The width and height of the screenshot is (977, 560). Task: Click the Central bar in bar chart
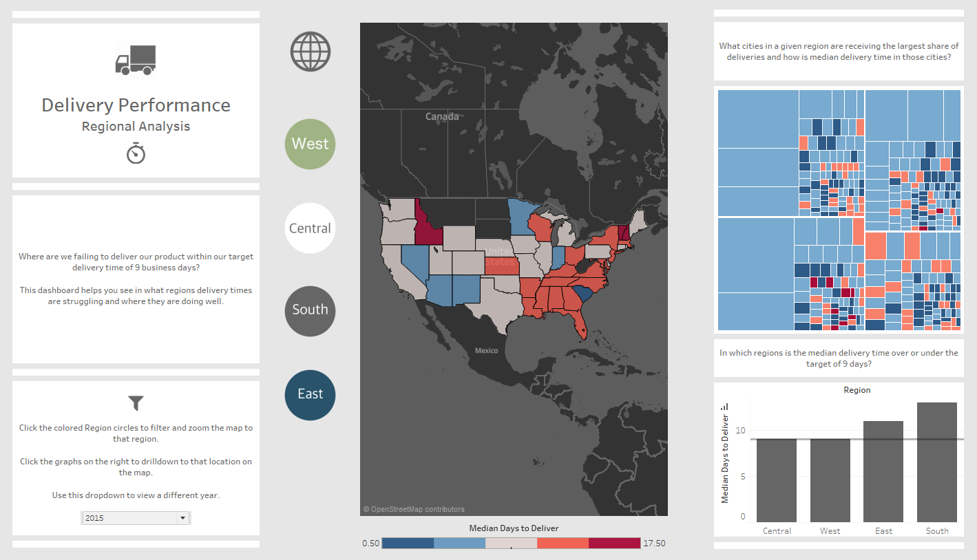tap(777, 480)
